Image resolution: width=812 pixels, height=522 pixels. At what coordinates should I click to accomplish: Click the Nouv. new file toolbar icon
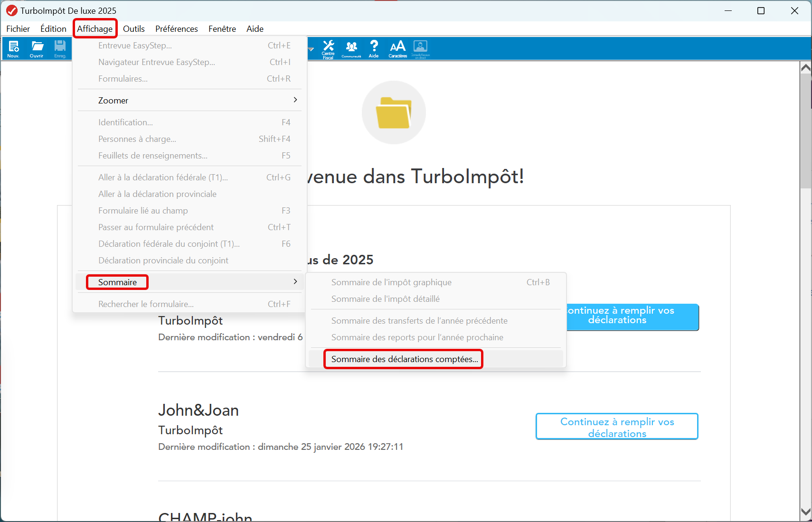[x=13, y=48]
